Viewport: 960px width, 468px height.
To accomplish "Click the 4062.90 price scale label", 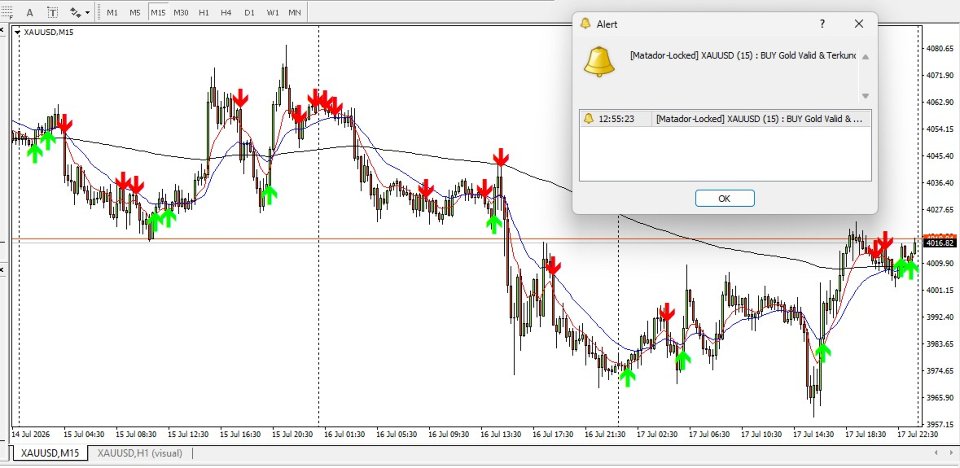I will [x=940, y=102].
